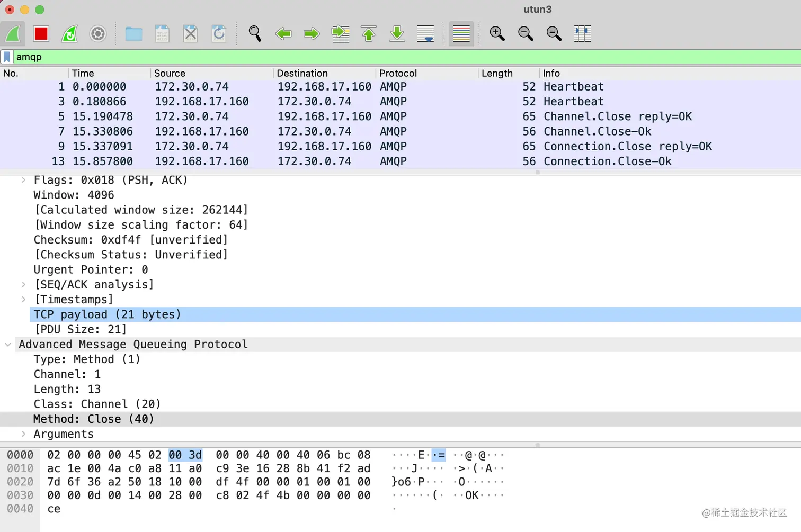Image resolution: width=801 pixels, height=532 pixels.
Task: Restart the current capture
Action: (x=69, y=34)
